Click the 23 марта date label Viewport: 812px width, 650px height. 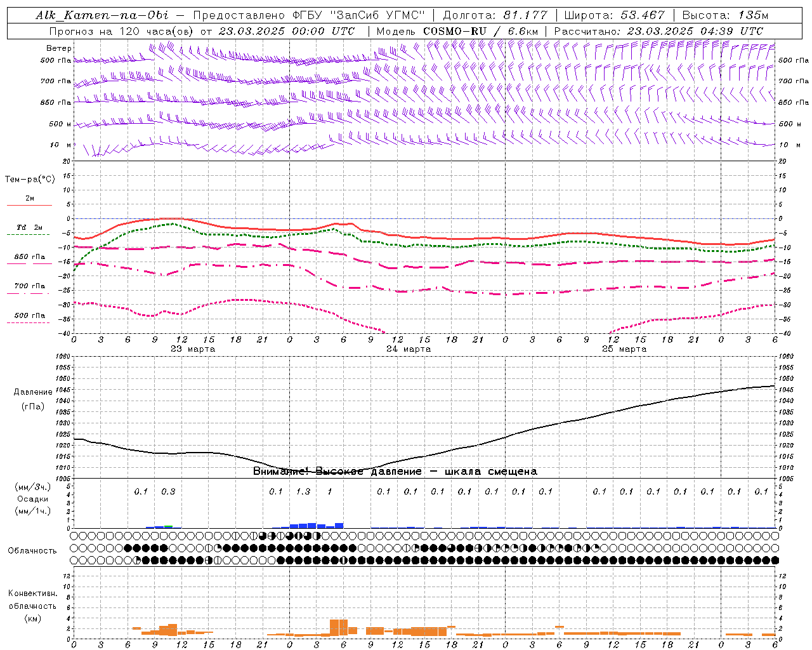(x=193, y=349)
